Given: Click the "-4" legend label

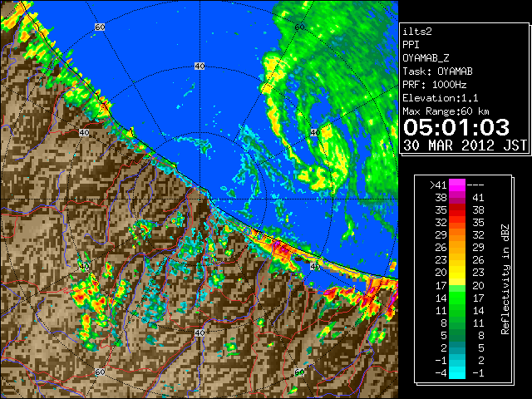Looking at the screenshot, I should tap(441, 373).
